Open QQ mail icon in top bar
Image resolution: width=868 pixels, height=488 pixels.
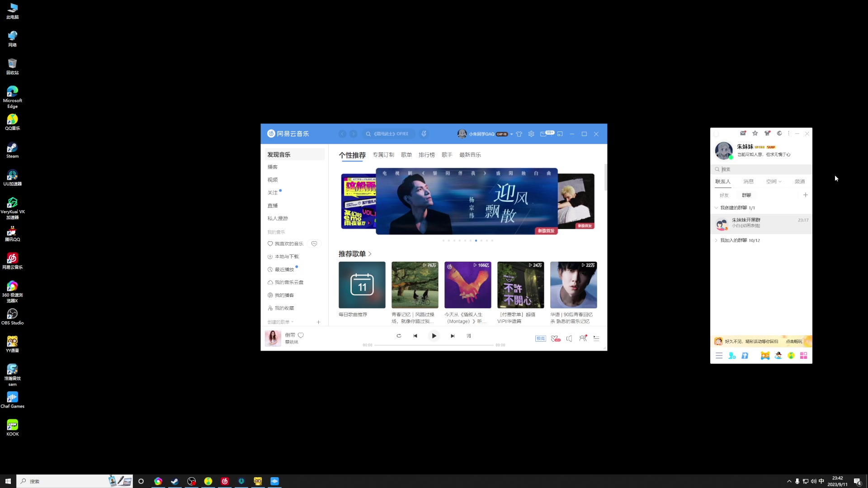click(743, 133)
